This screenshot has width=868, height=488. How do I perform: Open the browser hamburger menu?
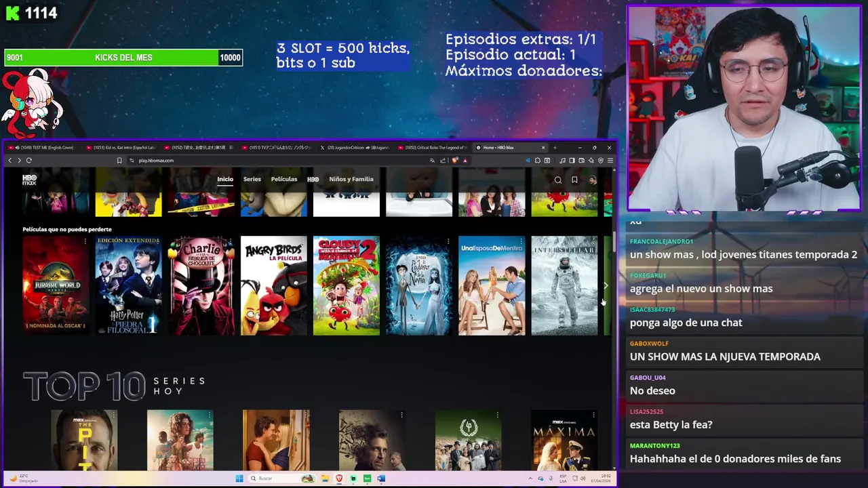point(610,161)
